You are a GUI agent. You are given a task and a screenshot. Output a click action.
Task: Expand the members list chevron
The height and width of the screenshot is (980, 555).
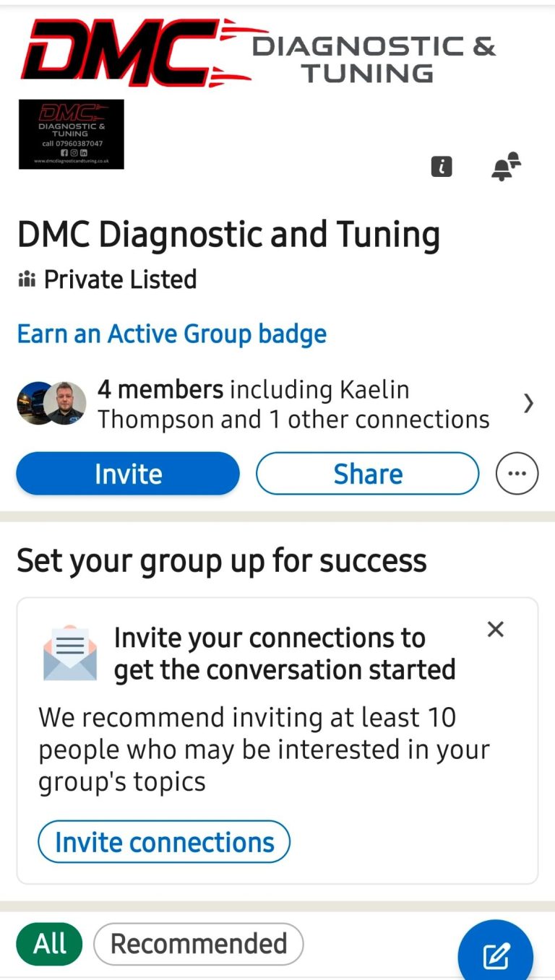pyautogui.click(x=528, y=404)
